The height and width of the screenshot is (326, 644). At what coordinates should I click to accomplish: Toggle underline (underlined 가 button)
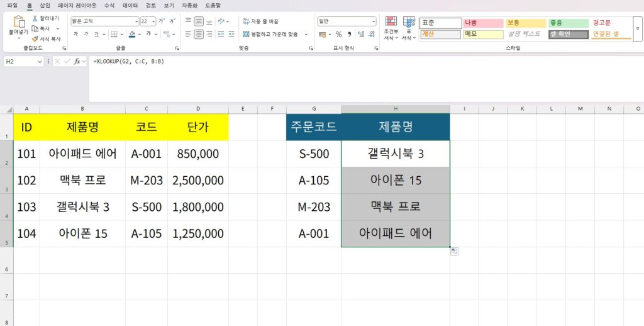tap(96, 34)
